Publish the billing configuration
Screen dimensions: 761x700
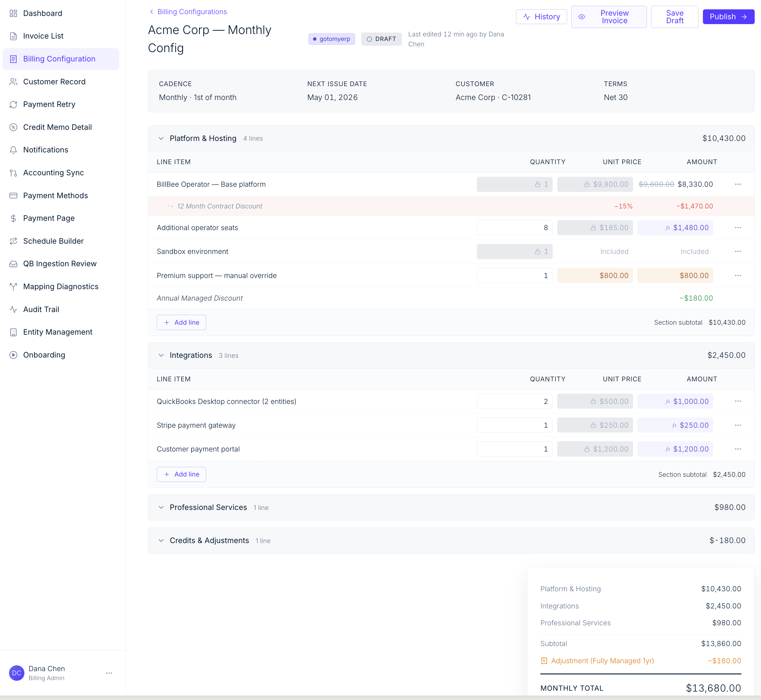tap(728, 17)
